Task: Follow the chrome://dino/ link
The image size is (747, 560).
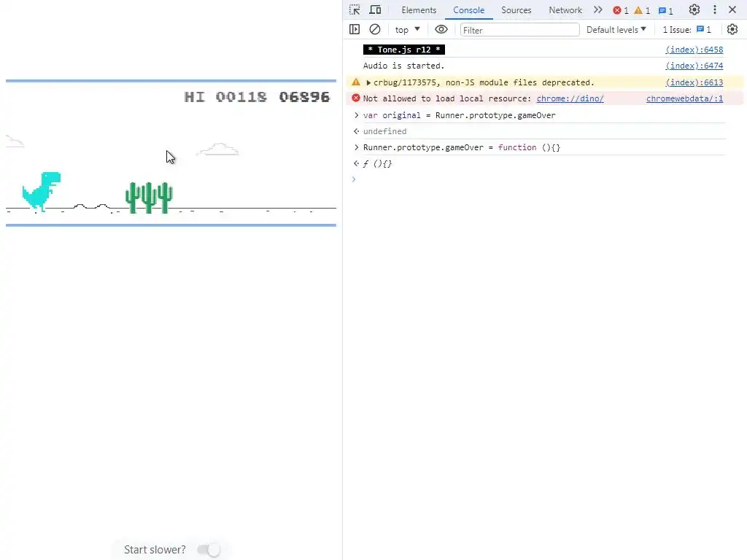Action: 570,98
